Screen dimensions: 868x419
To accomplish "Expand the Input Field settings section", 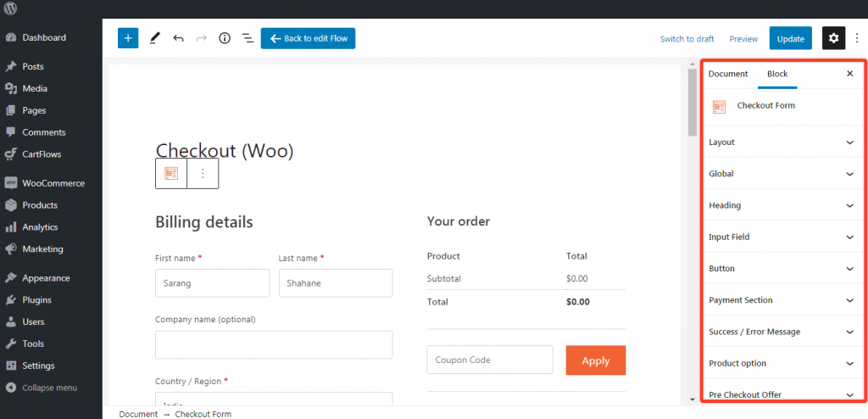I will coord(780,237).
